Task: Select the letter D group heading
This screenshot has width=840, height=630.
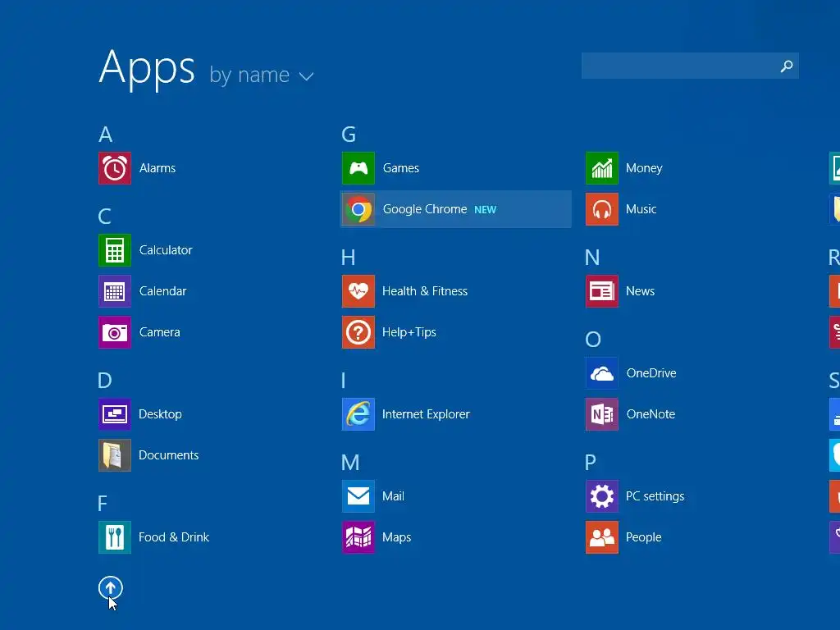Action: 105,381
